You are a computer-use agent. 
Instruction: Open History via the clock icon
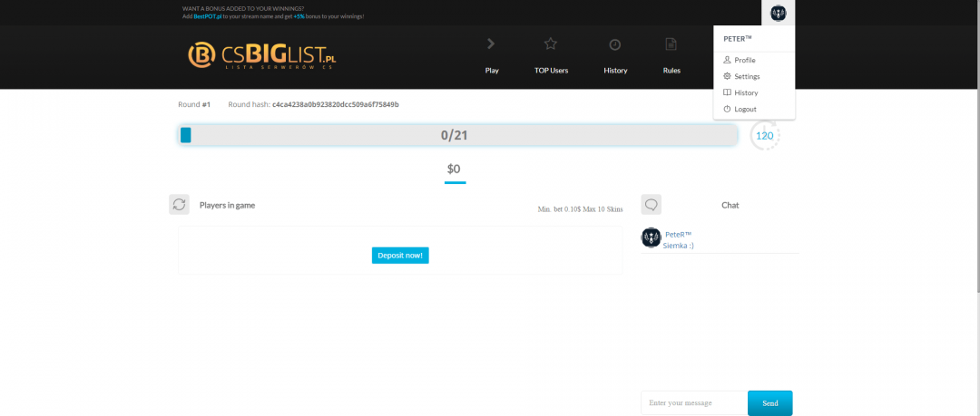614,44
